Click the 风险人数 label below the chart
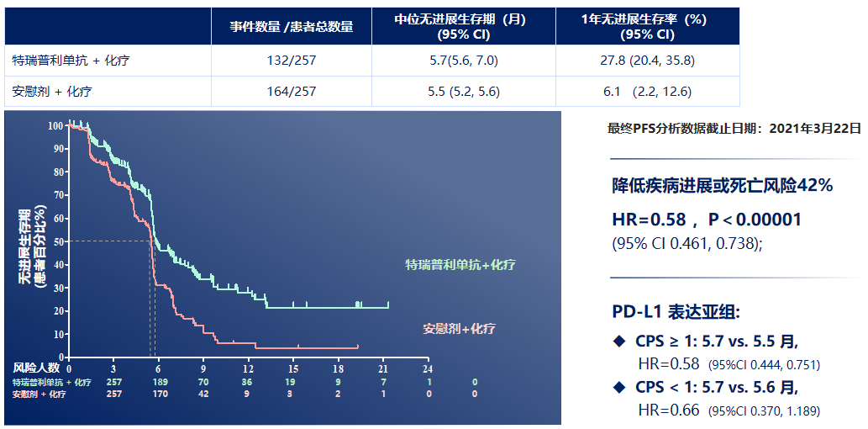The image size is (868, 429). 36,368
